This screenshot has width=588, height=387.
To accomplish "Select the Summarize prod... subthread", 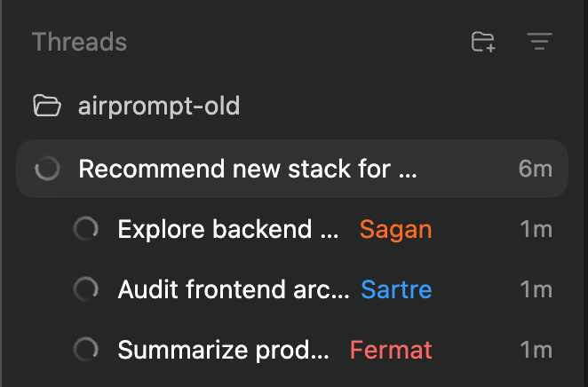I will tap(224, 350).
